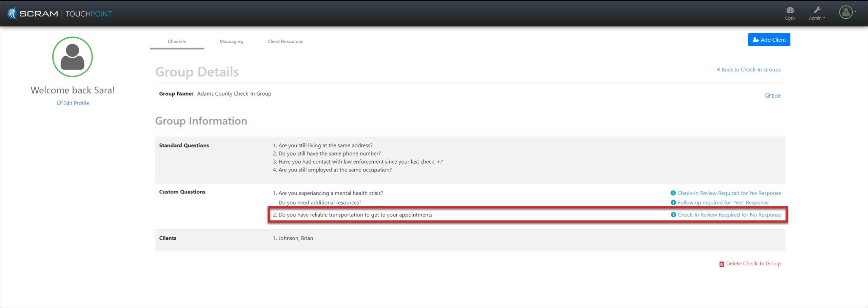Screen dimensions: 868x308
Task: Expand the Admin dropdown menu
Action: coord(817,18)
